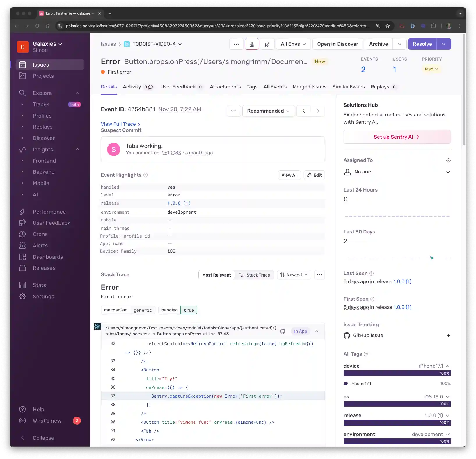Open the Archive options dropdown arrow

pyautogui.click(x=400, y=44)
